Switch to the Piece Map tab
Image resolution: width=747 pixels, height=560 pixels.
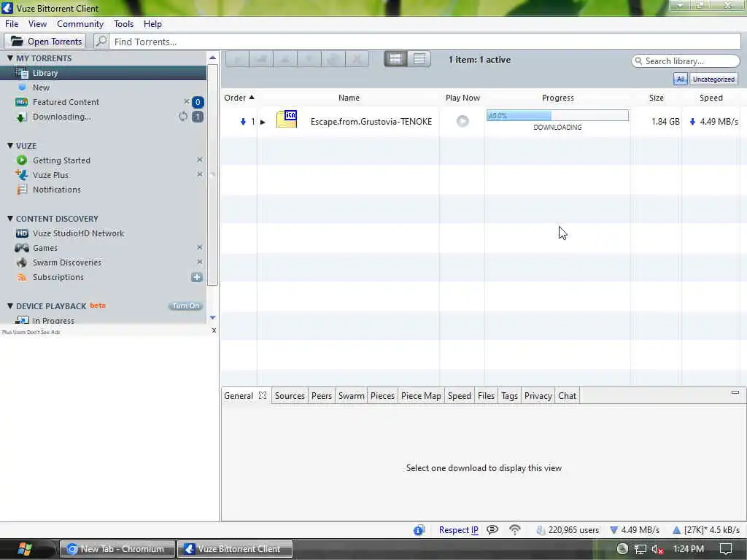[x=421, y=396]
